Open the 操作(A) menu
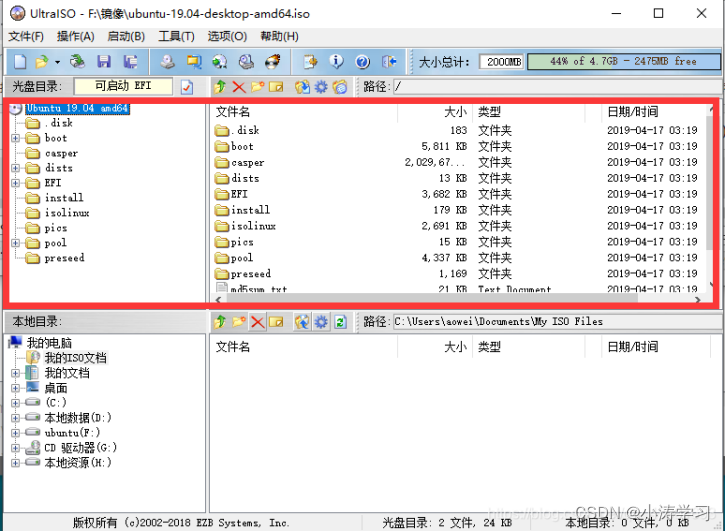This screenshot has height=531, width=725. 75,36
